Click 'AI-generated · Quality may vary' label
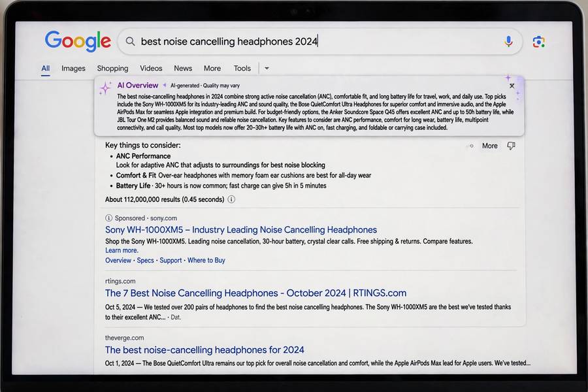The width and height of the screenshot is (588, 392). (205, 86)
